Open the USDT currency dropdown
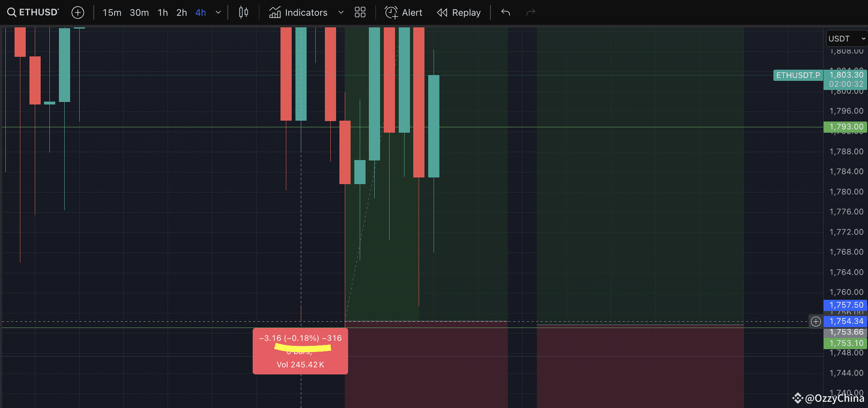The height and width of the screenshot is (408, 868). click(847, 39)
